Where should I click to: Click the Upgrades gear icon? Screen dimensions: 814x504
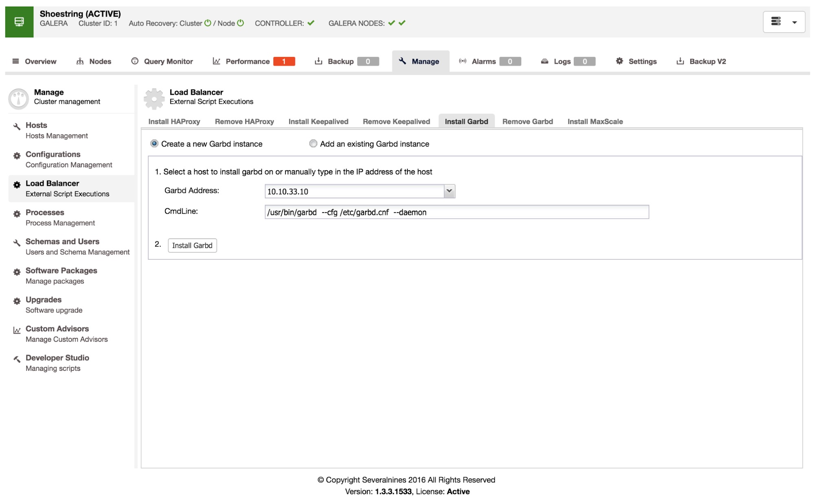[x=17, y=301]
